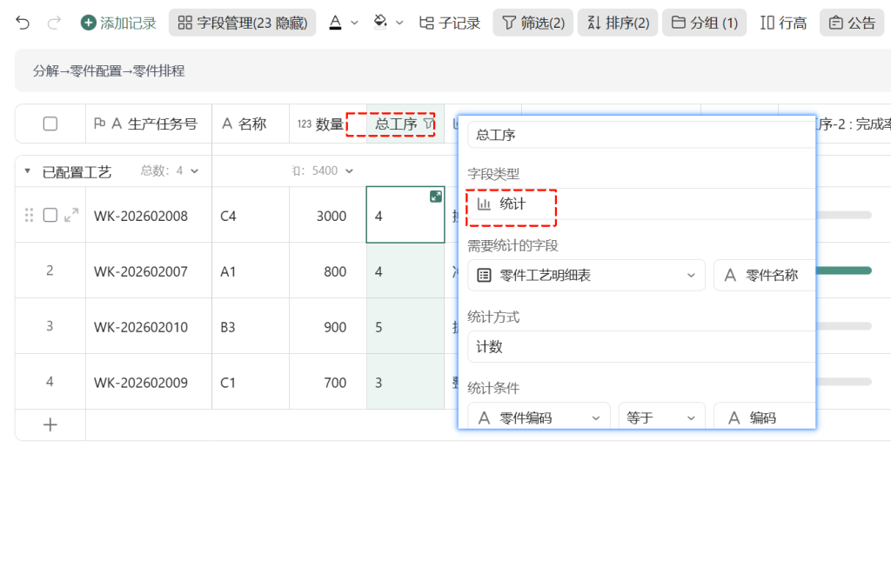
Task: Open the 5400 sum summary dropdown
Action: click(x=322, y=171)
